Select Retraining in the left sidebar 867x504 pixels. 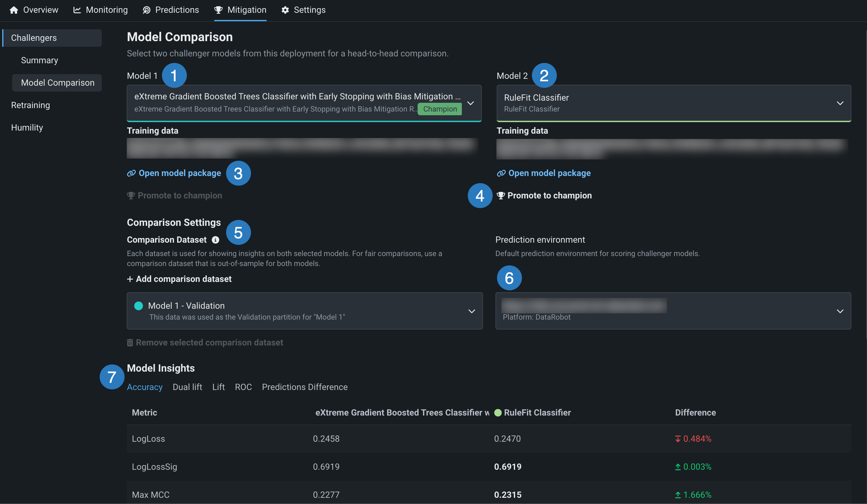[30, 105]
